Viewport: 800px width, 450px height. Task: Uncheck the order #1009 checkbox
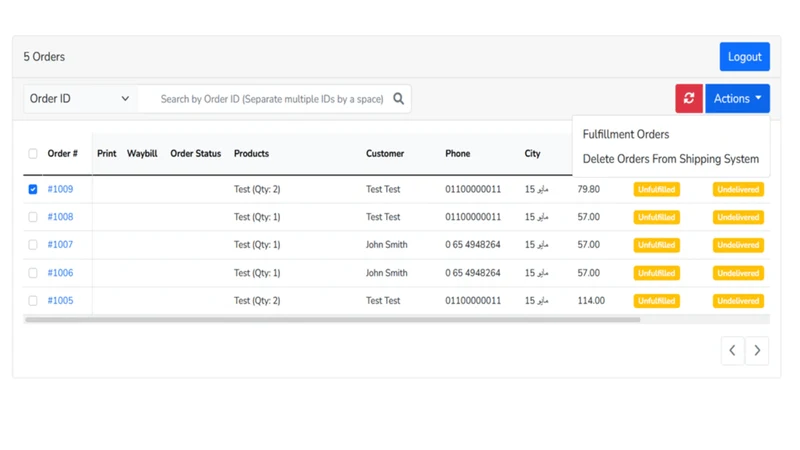(33, 189)
